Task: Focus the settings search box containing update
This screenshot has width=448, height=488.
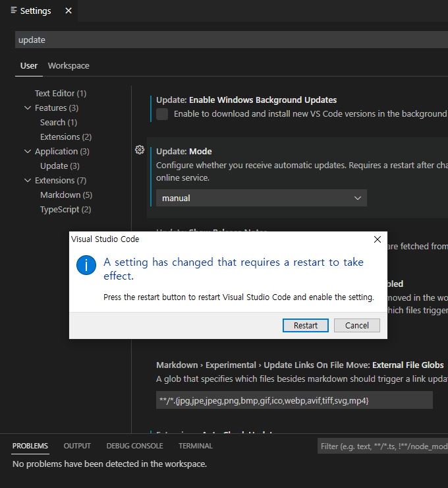Action: [x=231, y=40]
